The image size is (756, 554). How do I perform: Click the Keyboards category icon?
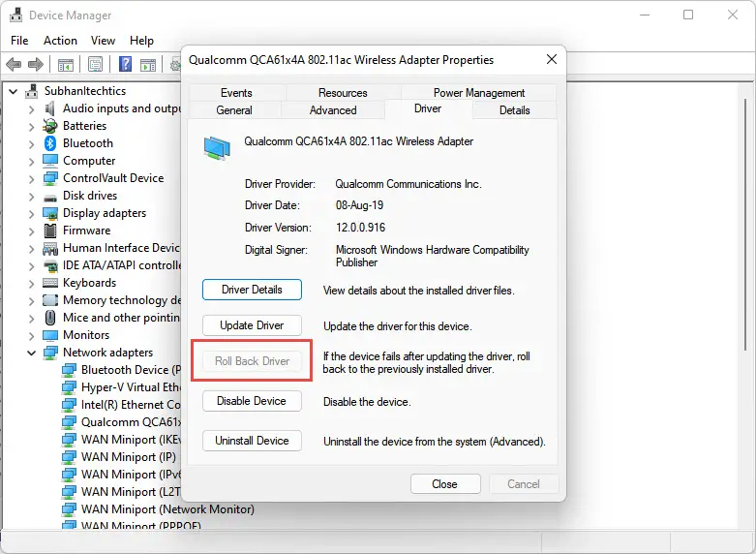click(50, 283)
